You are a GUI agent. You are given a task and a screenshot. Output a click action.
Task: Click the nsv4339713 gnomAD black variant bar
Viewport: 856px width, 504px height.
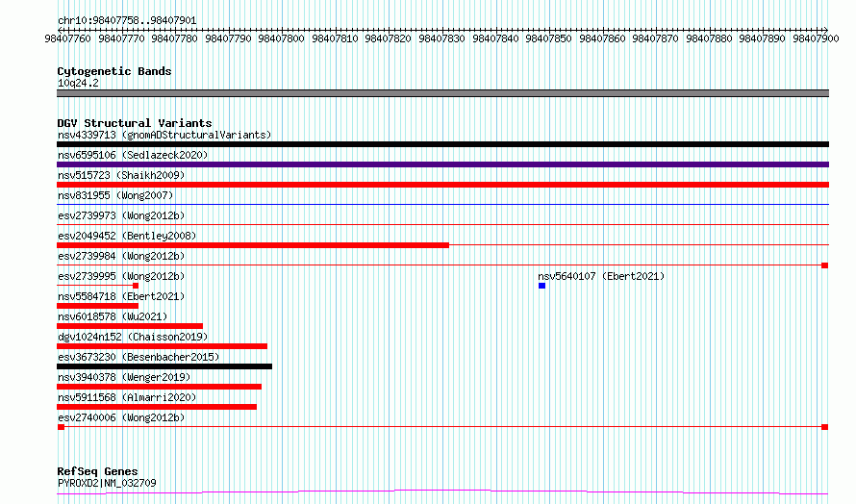click(442, 144)
